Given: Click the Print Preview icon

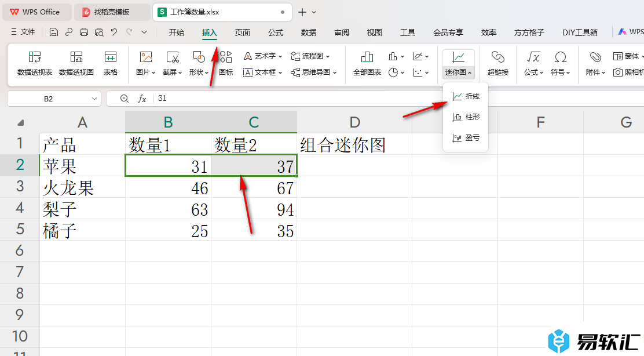Looking at the screenshot, I should 99,32.
